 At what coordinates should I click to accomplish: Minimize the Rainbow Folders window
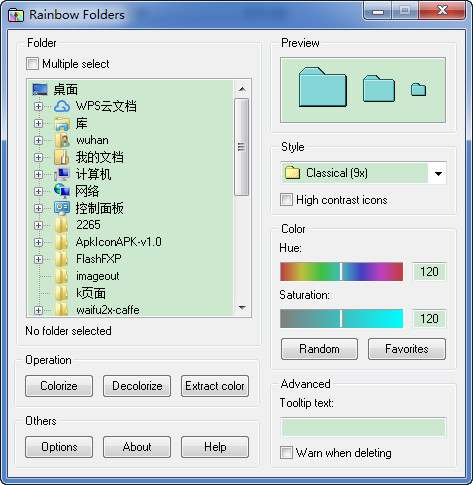378,11
